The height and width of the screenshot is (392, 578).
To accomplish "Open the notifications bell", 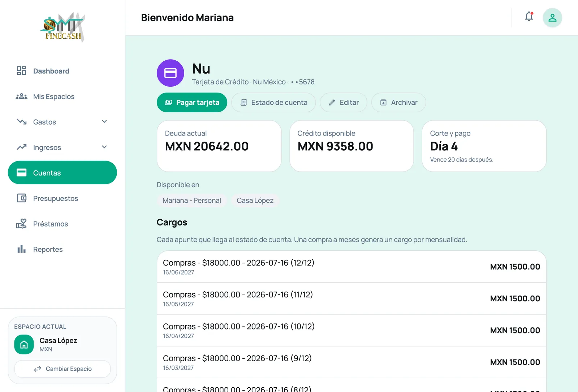I will click(x=529, y=17).
